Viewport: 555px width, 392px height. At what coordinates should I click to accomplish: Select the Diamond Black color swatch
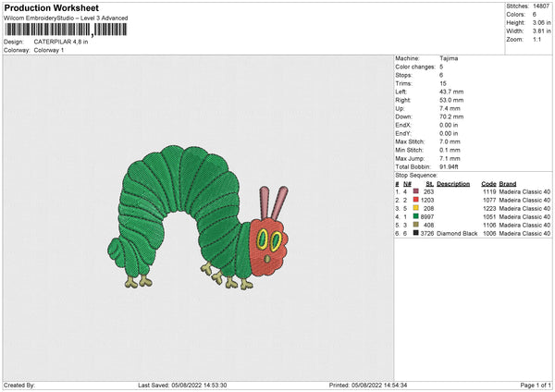pyautogui.click(x=416, y=233)
